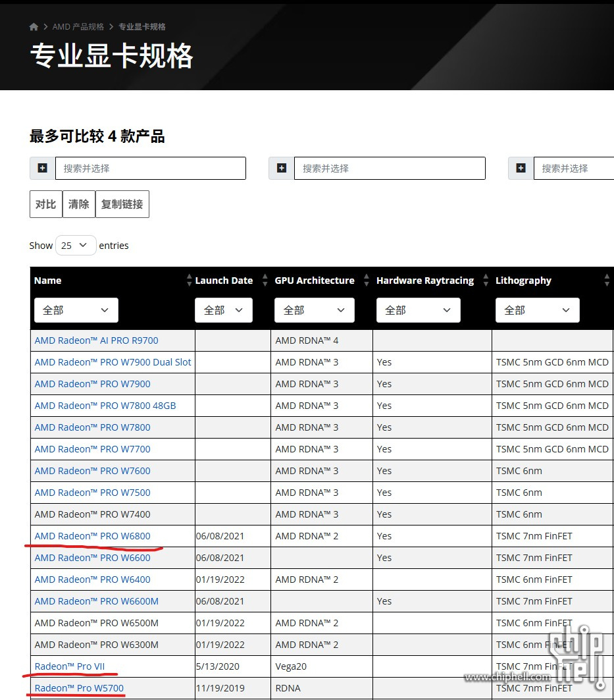The image size is (614, 700).
Task: Click the Name column header text
Action: (x=48, y=281)
